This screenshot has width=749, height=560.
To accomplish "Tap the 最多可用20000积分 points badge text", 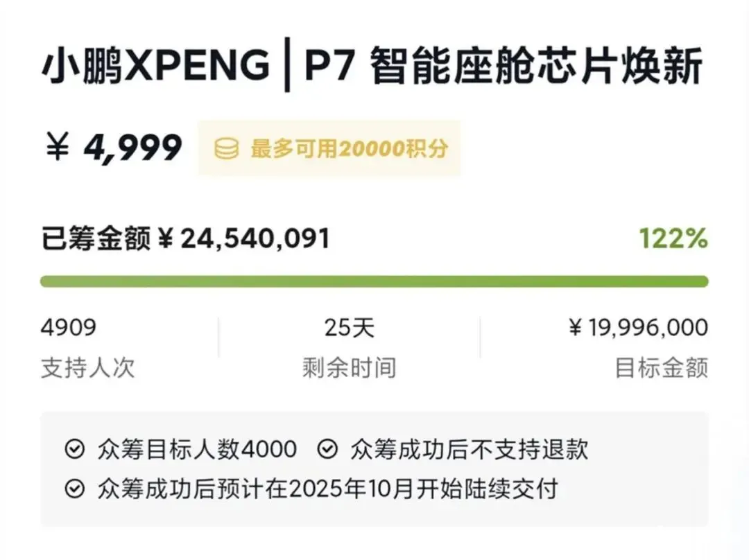I will (x=349, y=148).
